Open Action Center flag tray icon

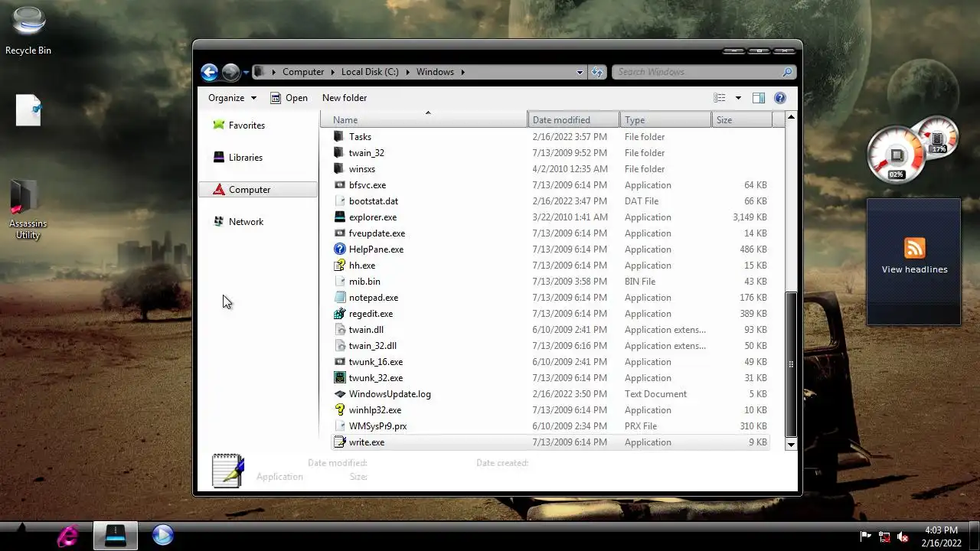tap(866, 536)
